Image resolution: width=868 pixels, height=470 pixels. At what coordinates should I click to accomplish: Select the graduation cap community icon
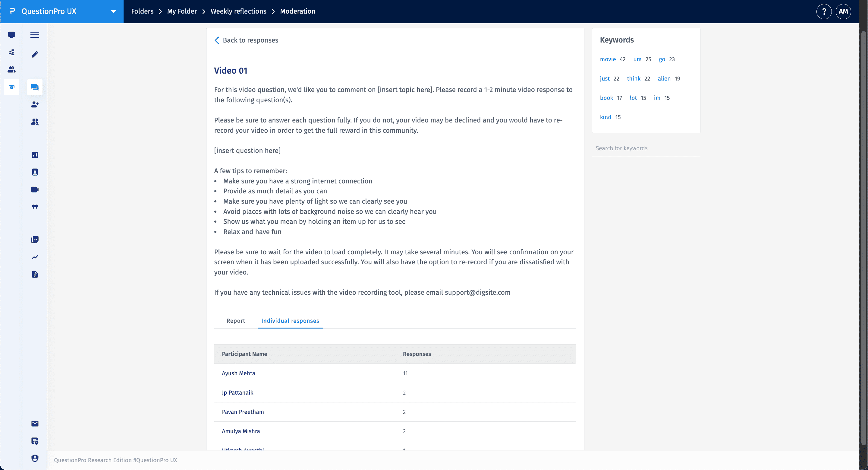pyautogui.click(x=11, y=87)
